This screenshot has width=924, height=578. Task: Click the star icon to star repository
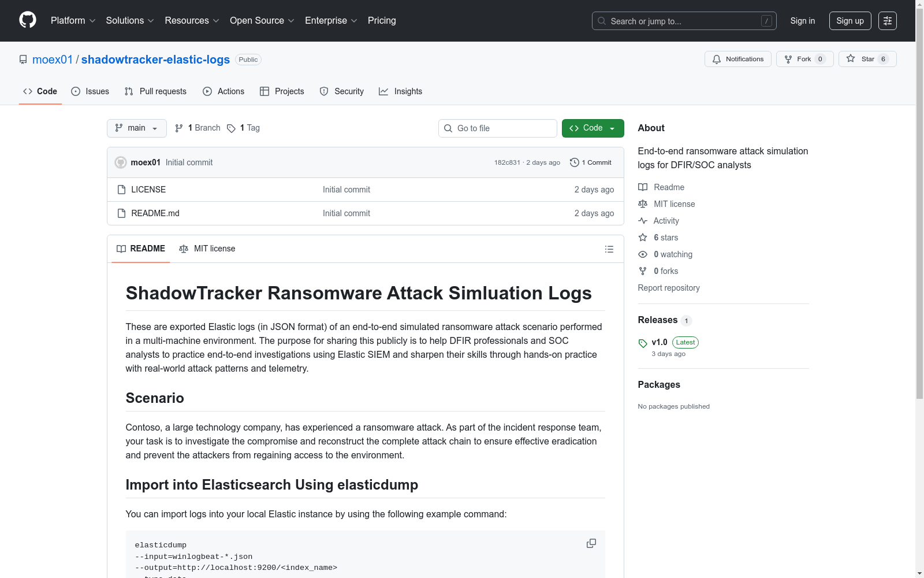click(851, 58)
